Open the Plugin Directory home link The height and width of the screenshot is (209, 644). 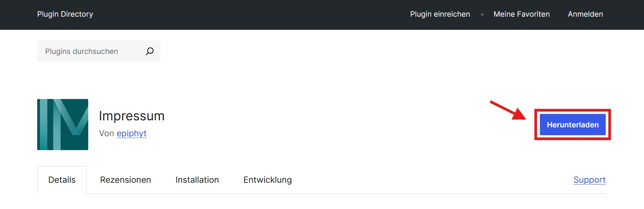[65, 14]
